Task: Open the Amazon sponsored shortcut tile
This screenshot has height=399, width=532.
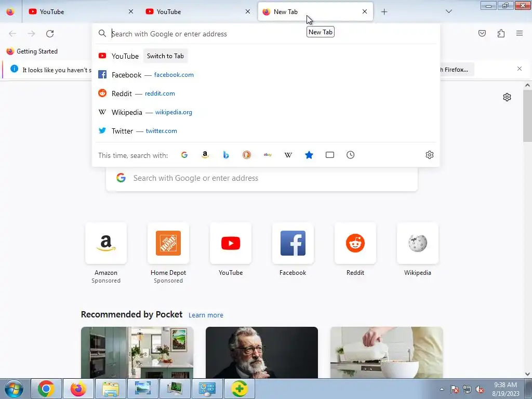Action: click(x=106, y=243)
